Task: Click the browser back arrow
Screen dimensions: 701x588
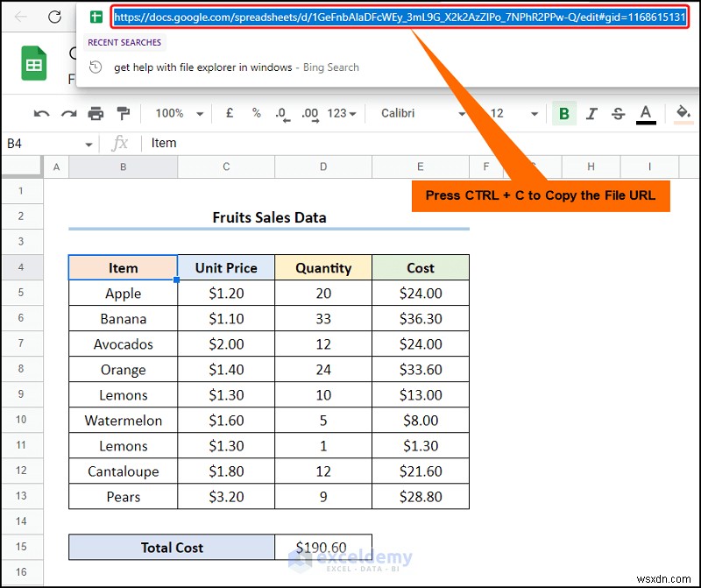Action: click(20, 17)
